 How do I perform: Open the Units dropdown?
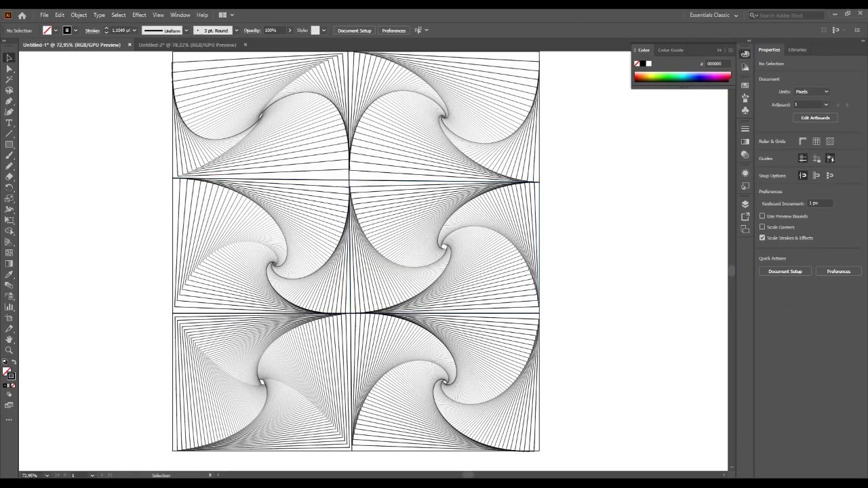tap(812, 91)
